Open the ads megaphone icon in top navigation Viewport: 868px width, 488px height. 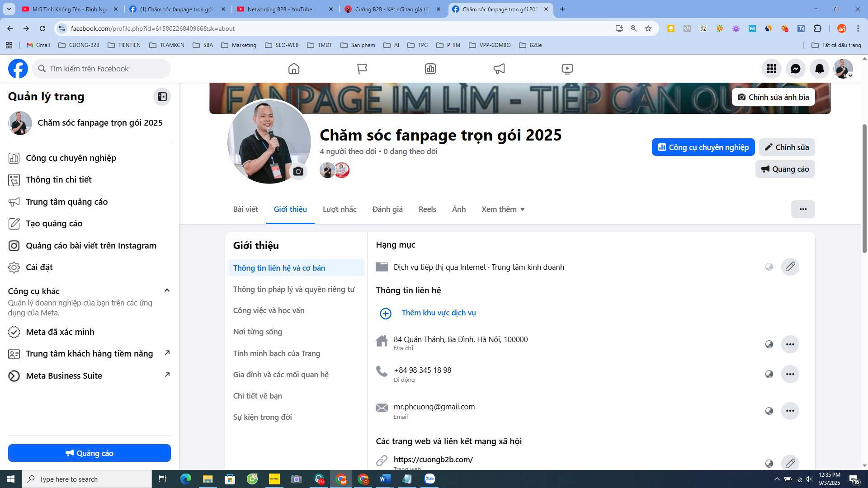point(499,69)
